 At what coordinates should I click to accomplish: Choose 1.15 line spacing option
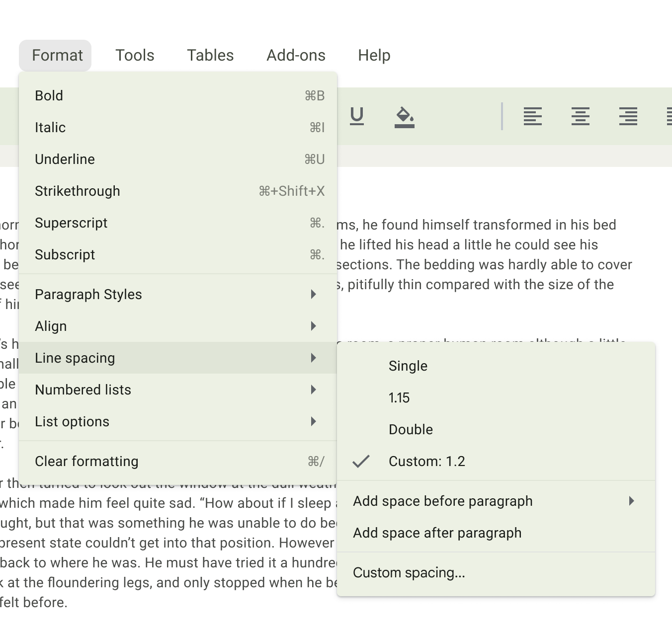coord(399,398)
